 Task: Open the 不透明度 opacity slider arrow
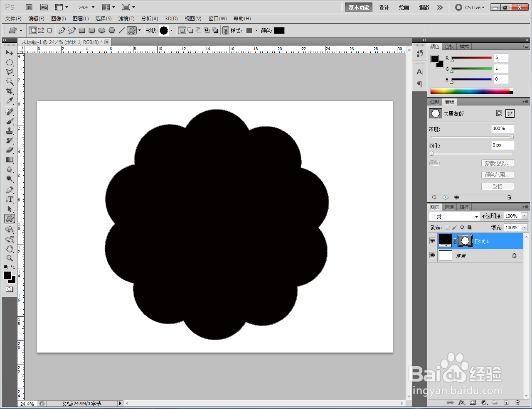524,216
